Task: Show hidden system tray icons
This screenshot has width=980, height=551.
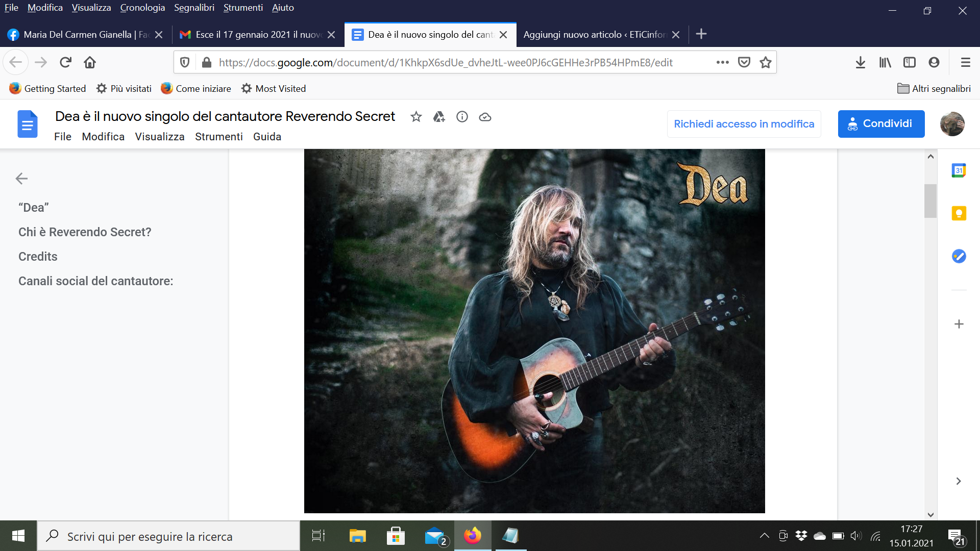Action: (764, 536)
